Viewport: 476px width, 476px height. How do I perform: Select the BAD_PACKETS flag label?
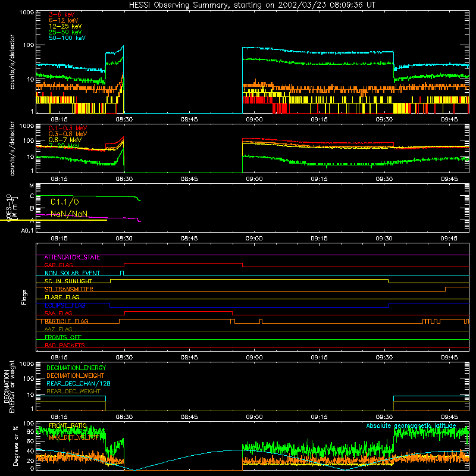(65, 346)
